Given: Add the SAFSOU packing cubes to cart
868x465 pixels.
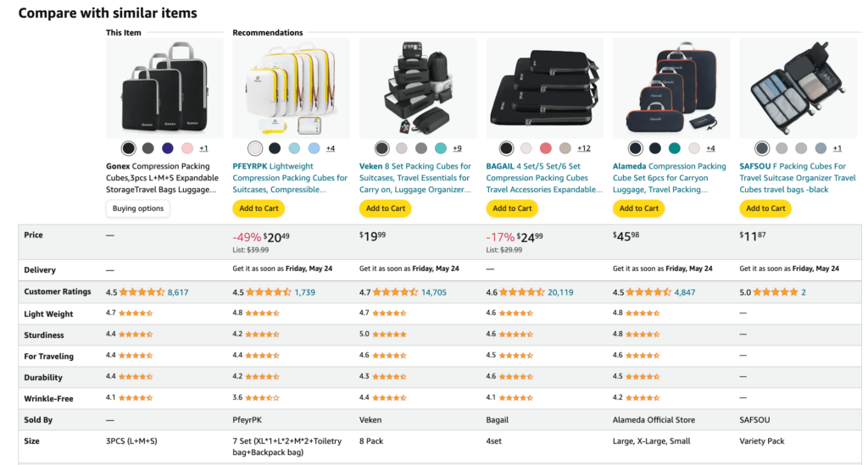Looking at the screenshot, I should pos(765,208).
